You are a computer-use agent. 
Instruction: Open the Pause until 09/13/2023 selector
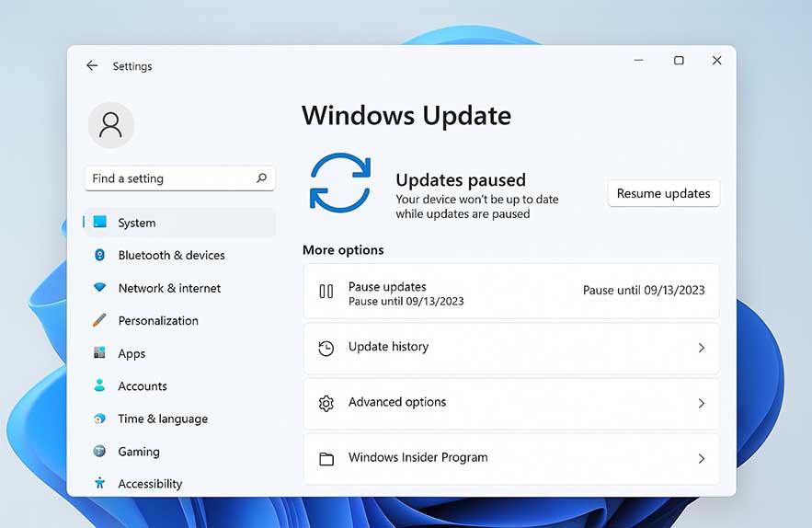pyautogui.click(x=644, y=290)
